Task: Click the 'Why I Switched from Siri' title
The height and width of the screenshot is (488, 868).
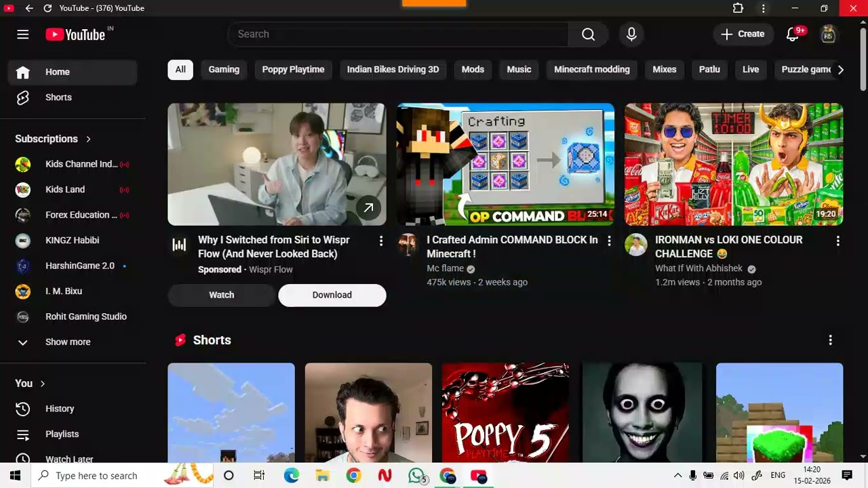Action: coord(274,247)
